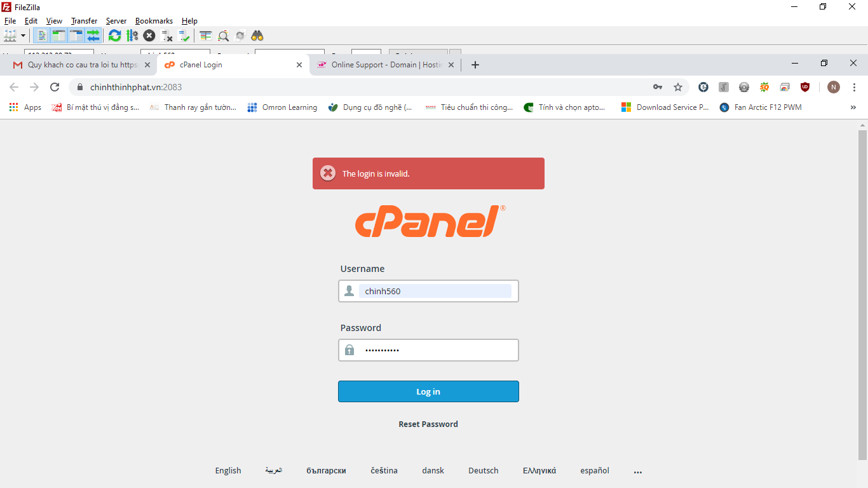Click Reset Password link
The width and height of the screenshot is (868, 488).
(428, 424)
